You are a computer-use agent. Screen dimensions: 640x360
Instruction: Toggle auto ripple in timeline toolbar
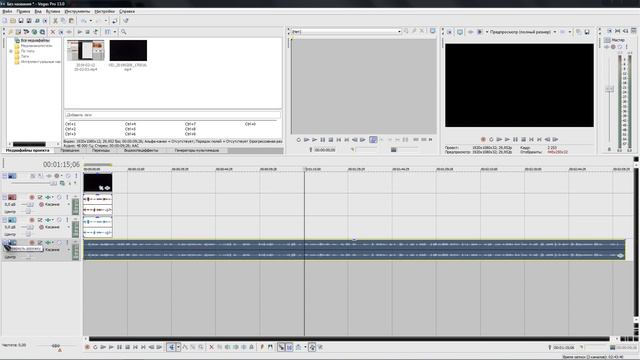click(298, 347)
